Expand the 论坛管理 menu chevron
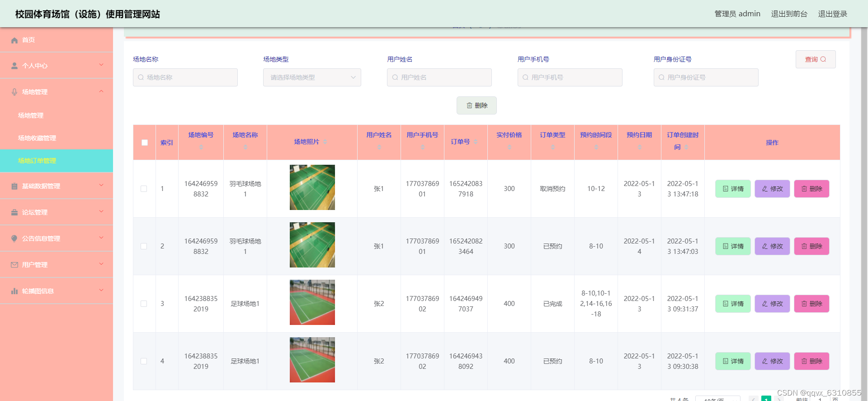 point(101,211)
